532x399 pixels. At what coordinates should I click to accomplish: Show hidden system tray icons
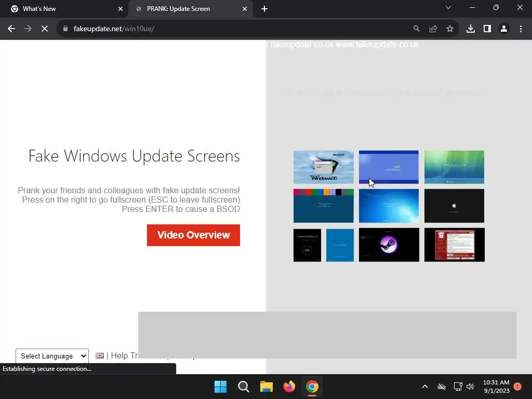pos(425,387)
